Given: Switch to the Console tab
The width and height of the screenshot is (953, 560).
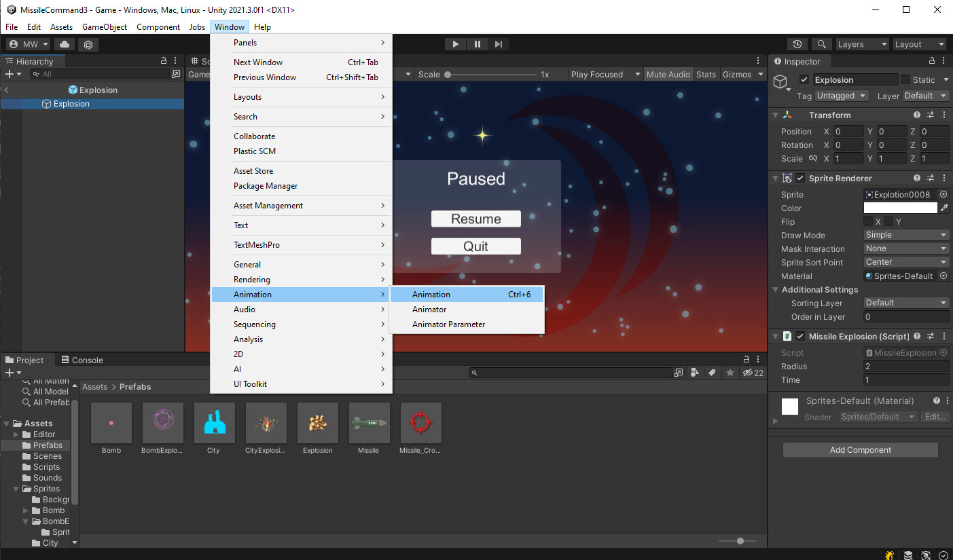Looking at the screenshot, I should click(x=82, y=360).
